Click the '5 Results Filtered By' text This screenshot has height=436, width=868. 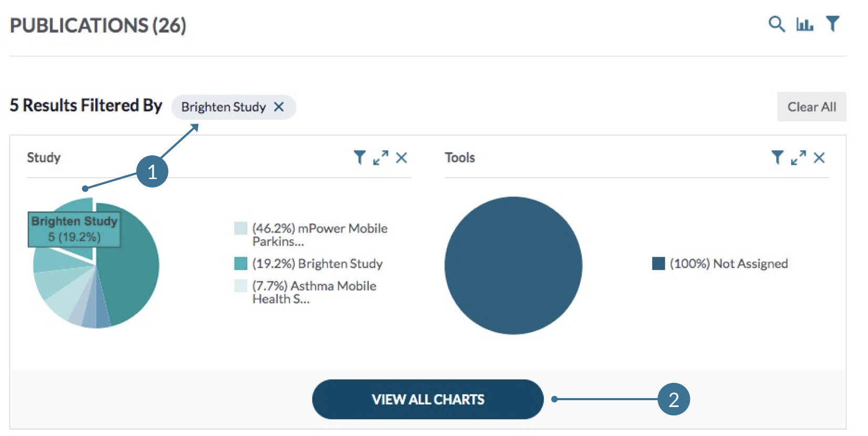click(86, 105)
